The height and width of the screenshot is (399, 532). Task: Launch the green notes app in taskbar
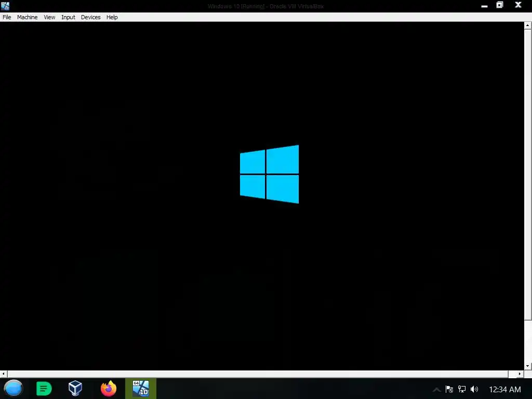tap(44, 389)
